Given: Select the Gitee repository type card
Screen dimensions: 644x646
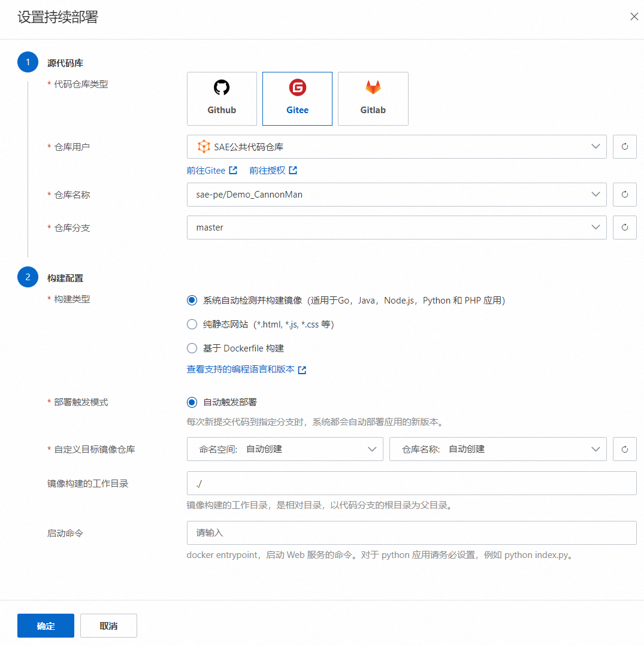Looking at the screenshot, I should pyautogui.click(x=297, y=99).
